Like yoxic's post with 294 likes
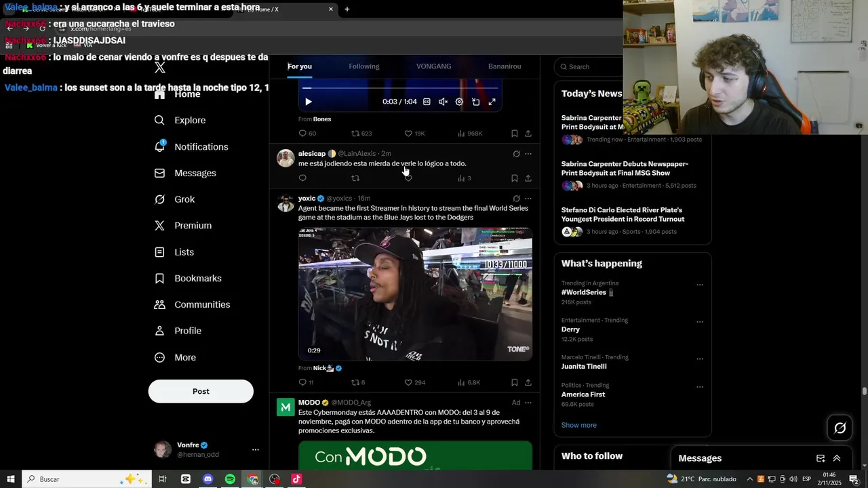868x488 pixels. click(x=414, y=382)
